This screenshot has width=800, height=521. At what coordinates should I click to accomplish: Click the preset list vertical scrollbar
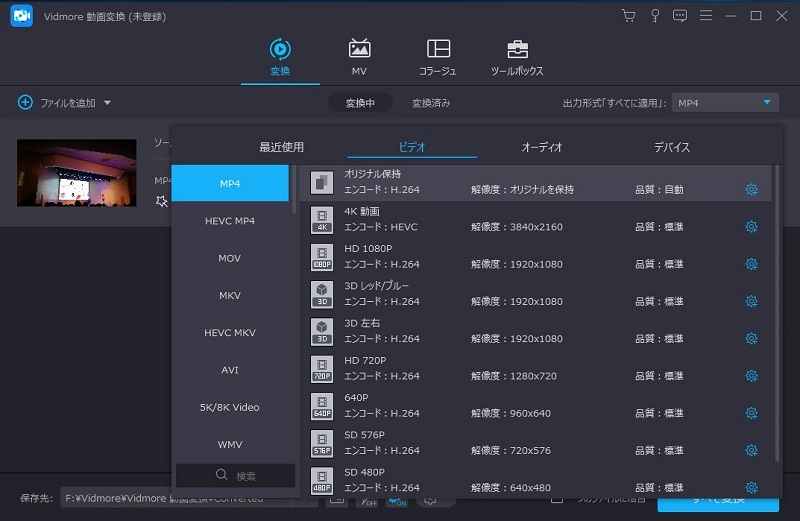pyautogui.click(x=777, y=314)
